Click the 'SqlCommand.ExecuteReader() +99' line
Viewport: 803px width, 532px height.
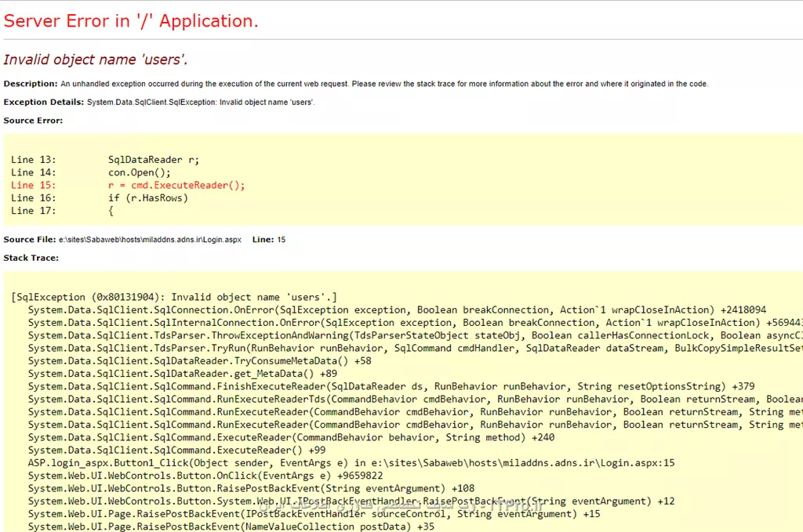(176, 451)
